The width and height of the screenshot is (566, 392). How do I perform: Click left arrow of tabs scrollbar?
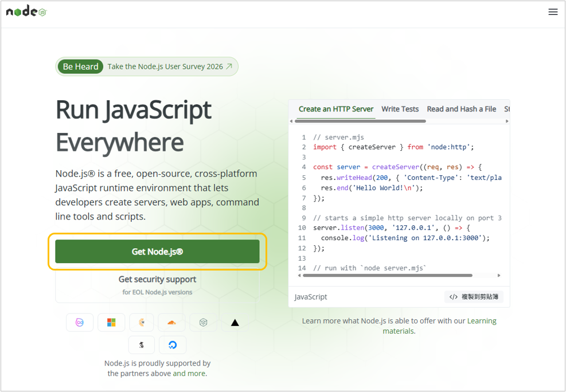point(291,121)
